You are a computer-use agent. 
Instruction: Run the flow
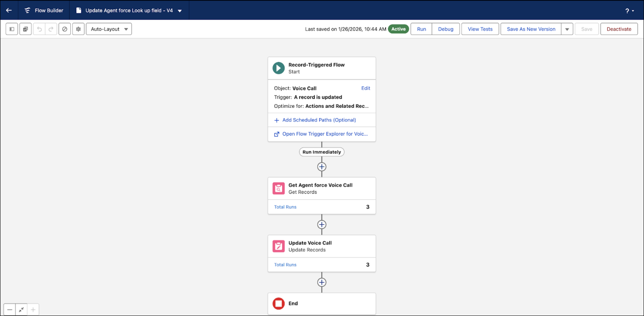coord(421,29)
